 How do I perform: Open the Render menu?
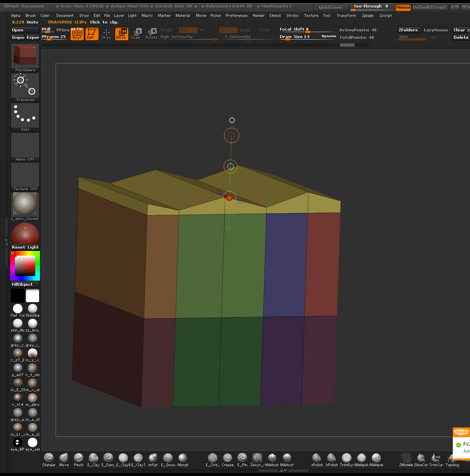258,16
